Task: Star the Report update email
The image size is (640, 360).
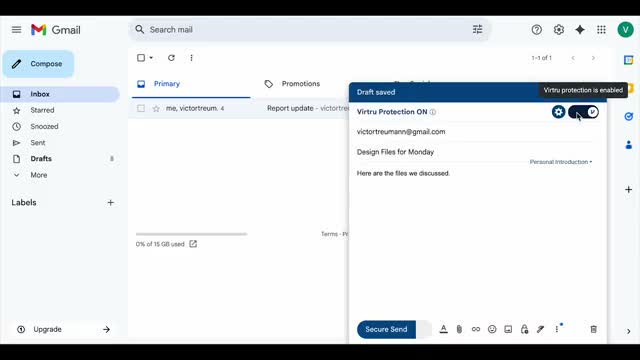Action: click(156, 108)
